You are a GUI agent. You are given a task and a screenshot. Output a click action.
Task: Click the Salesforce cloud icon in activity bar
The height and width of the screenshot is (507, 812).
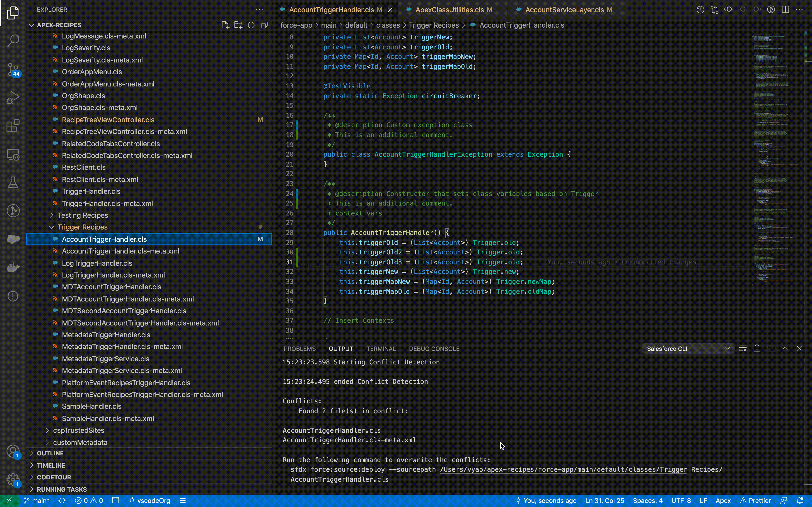pos(13,239)
